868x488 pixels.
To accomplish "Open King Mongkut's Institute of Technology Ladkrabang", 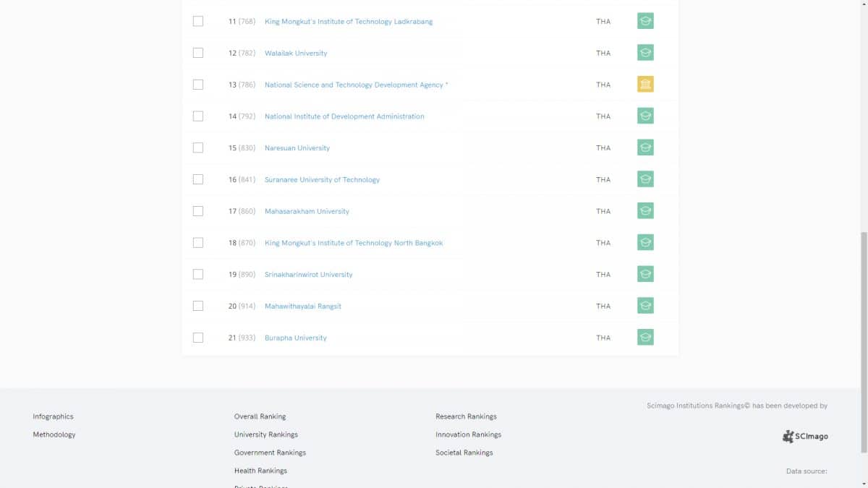I will 349,22.
